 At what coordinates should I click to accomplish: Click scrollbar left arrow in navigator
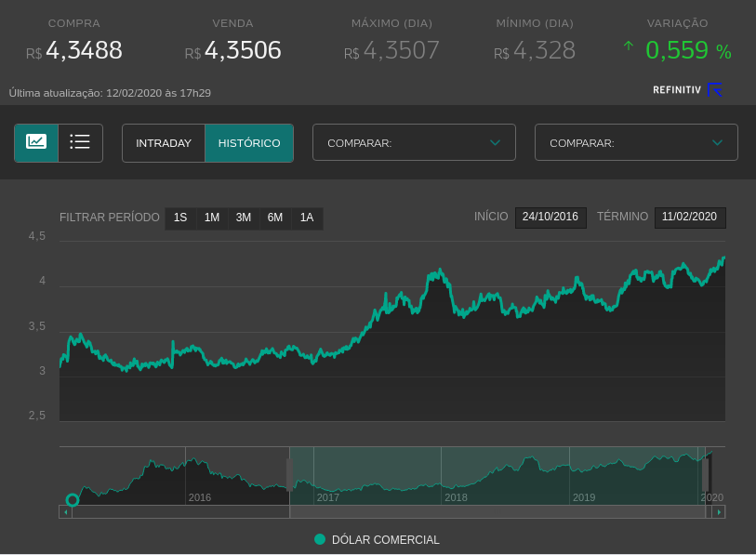65,512
